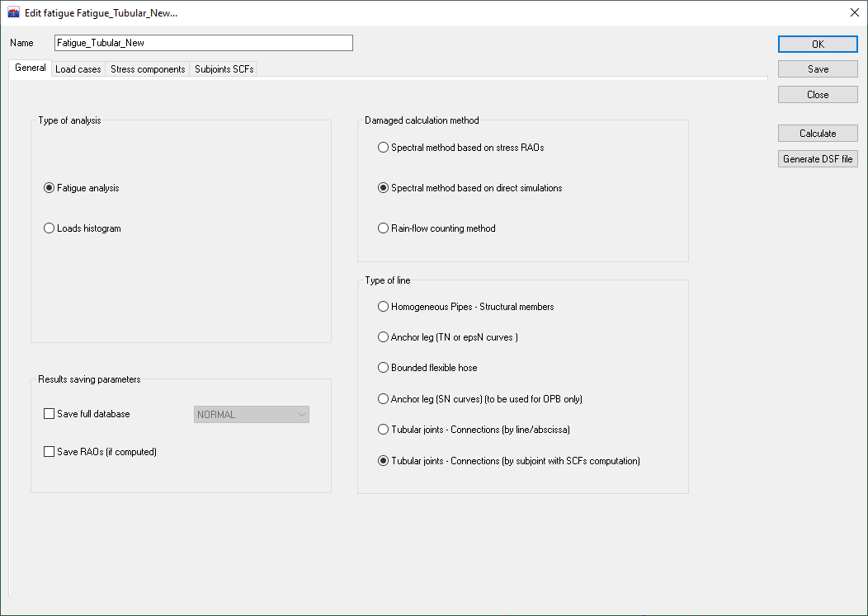This screenshot has height=616, width=868.
Task: Click the application icon in title bar
Action: 13,13
